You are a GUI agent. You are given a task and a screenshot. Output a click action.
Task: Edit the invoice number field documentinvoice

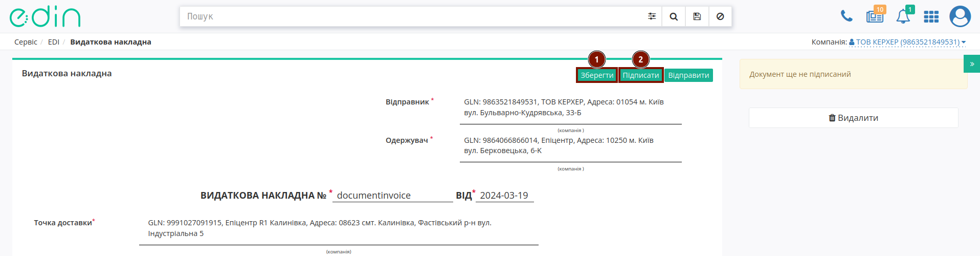tap(392, 196)
